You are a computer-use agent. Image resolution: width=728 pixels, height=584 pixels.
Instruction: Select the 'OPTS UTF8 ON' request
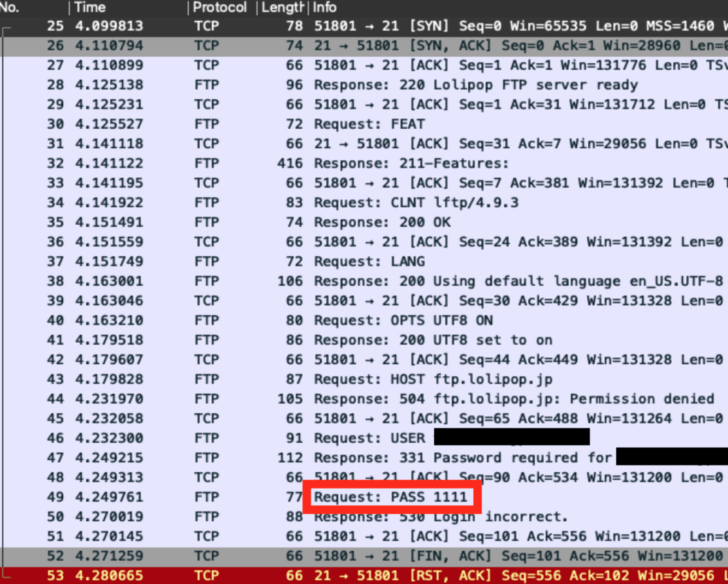(x=364, y=321)
